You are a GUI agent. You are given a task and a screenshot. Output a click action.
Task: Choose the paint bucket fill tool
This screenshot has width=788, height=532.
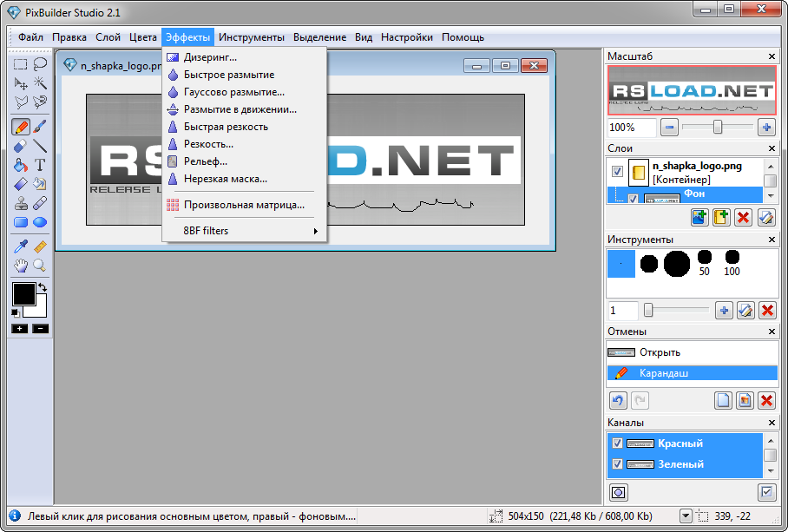[x=21, y=165]
